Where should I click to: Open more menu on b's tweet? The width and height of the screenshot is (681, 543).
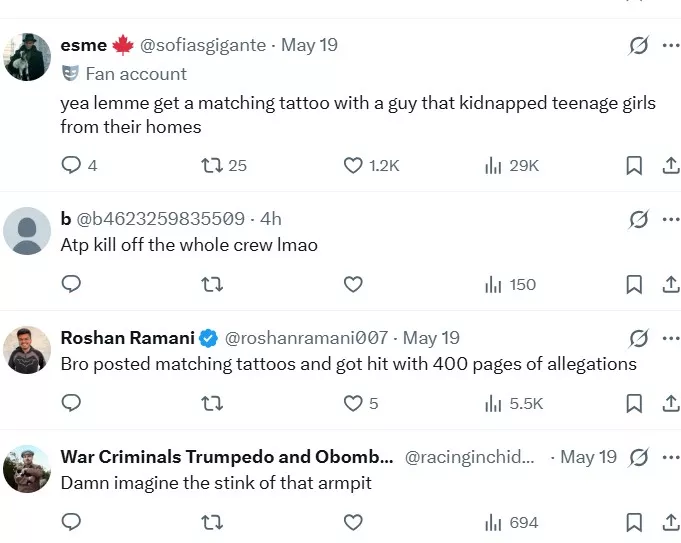(x=671, y=219)
